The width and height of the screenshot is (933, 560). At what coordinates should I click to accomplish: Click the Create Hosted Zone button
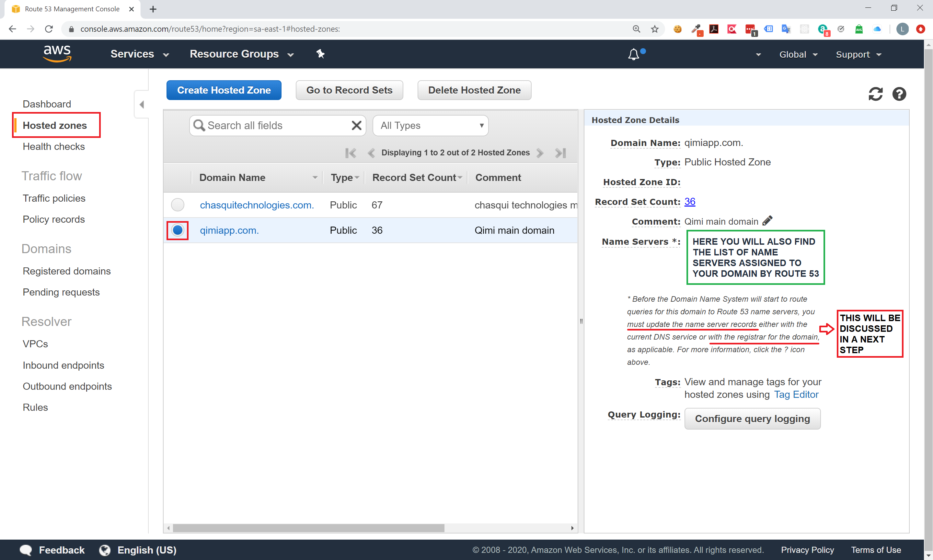(x=224, y=90)
